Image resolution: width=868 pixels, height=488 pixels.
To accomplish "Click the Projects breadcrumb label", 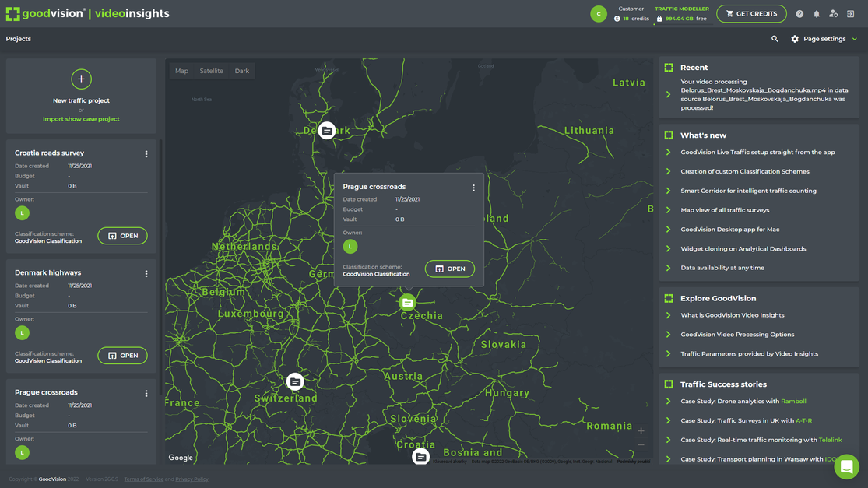I will (x=18, y=39).
